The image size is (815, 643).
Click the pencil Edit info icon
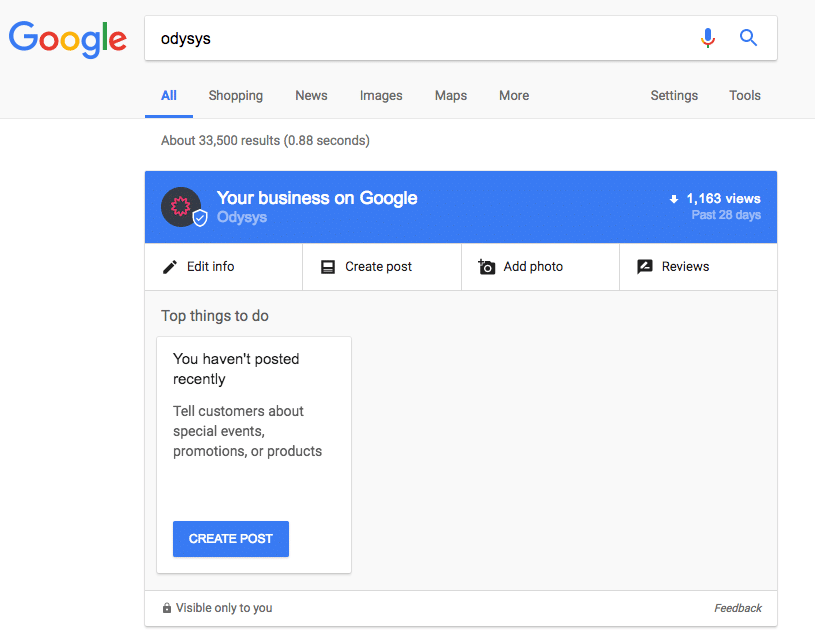(170, 267)
